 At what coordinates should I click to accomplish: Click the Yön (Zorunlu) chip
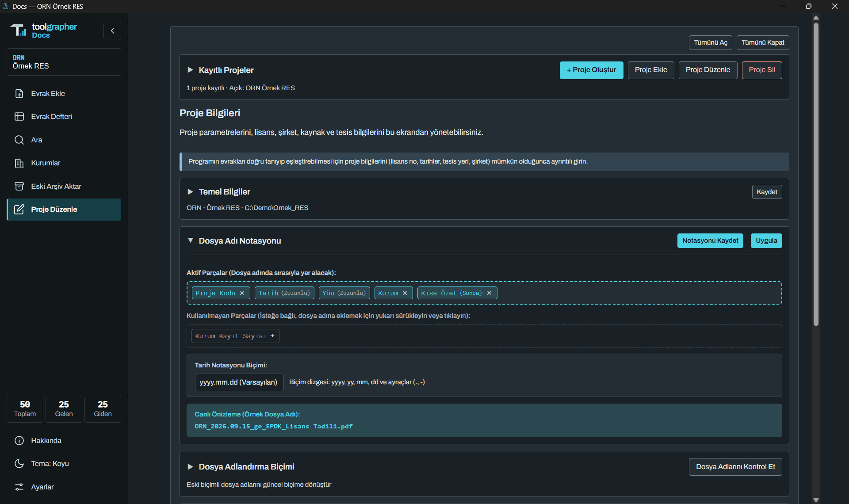coord(344,293)
